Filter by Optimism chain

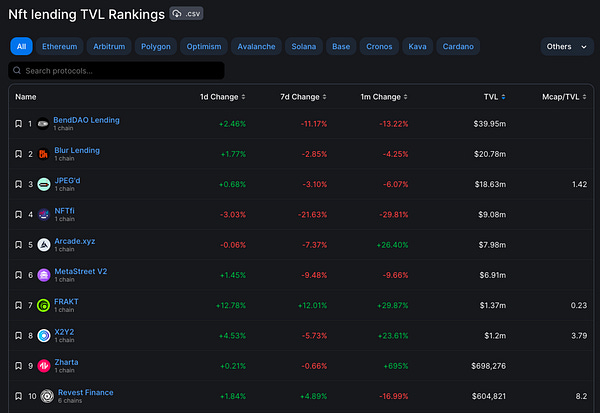(x=204, y=46)
